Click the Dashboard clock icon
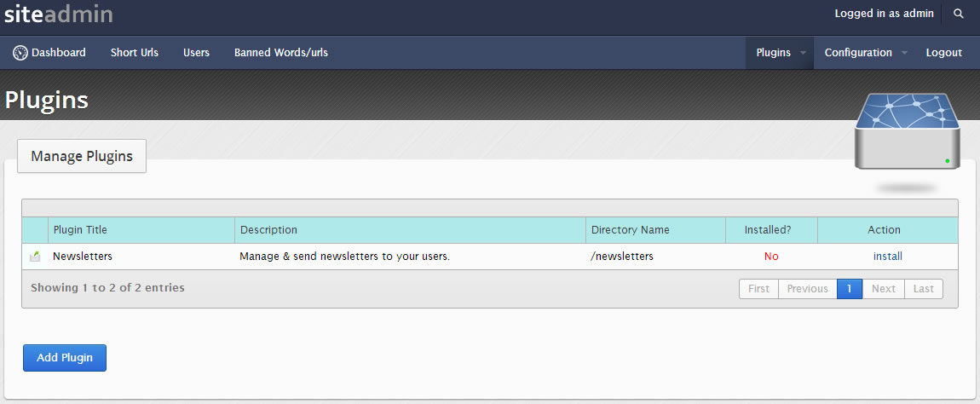This screenshot has width=980, height=404. (x=20, y=53)
